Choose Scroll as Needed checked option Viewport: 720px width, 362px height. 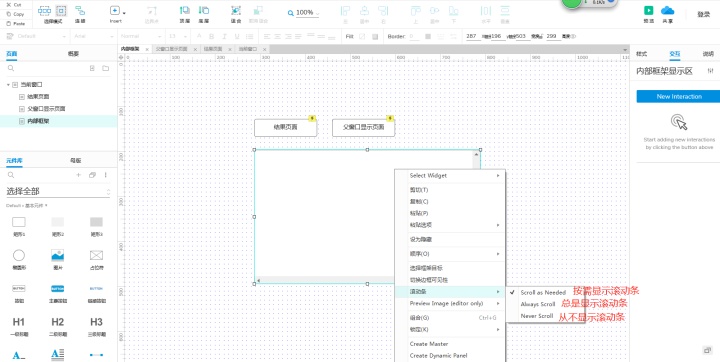coord(543,292)
